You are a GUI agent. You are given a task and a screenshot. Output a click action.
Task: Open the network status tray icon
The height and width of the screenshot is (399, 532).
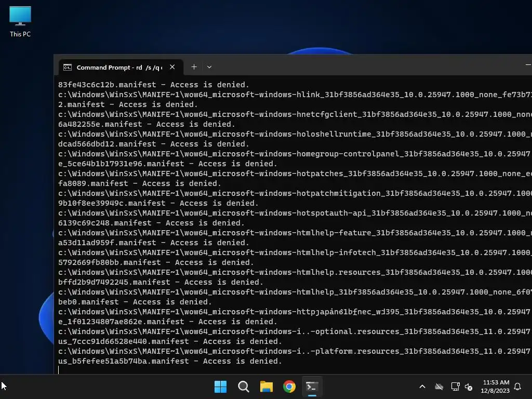(x=455, y=387)
